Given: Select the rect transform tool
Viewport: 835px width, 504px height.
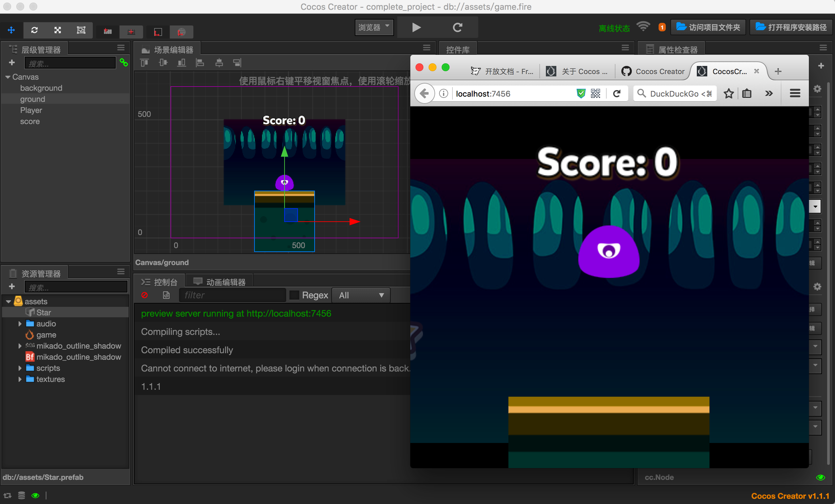Looking at the screenshot, I should [81, 30].
